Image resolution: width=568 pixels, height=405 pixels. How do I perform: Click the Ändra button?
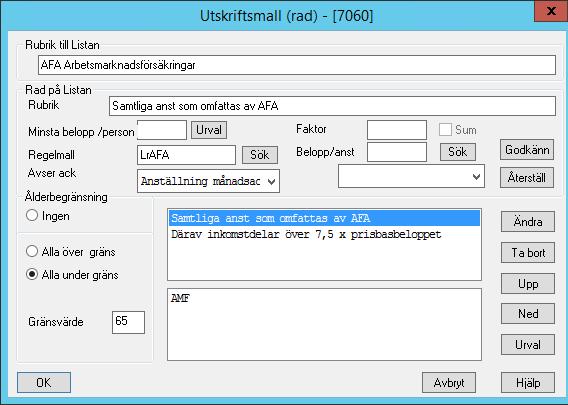528,221
